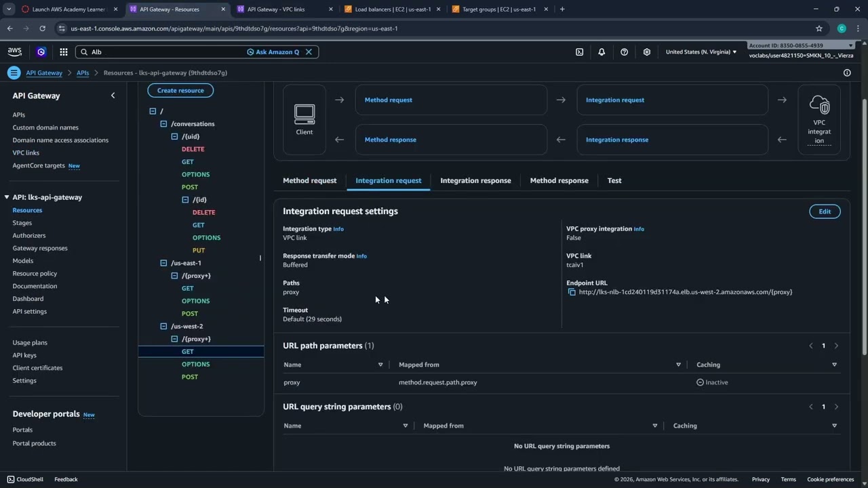Select the OPTIONS method under /us-east-1
This screenshot has width=868, height=488.
click(x=196, y=301)
